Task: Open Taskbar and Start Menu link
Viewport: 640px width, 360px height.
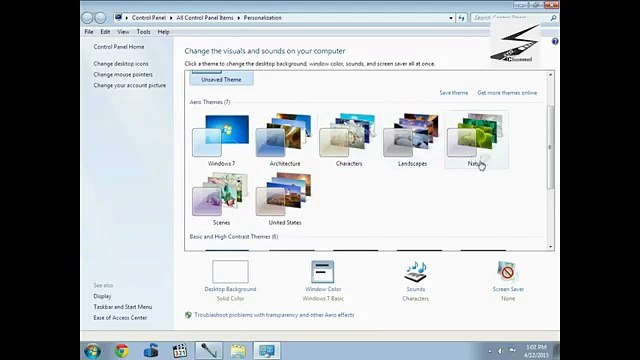Action: coord(123,307)
